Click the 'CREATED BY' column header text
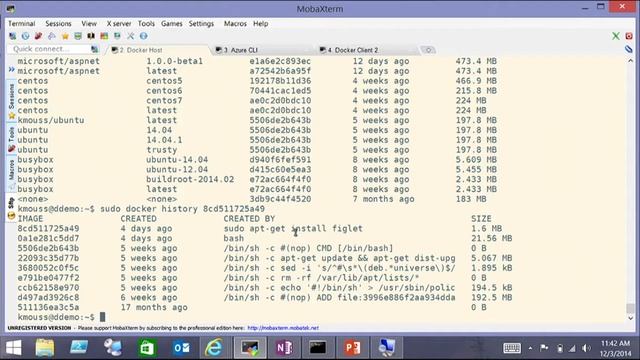 click(249, 219)
